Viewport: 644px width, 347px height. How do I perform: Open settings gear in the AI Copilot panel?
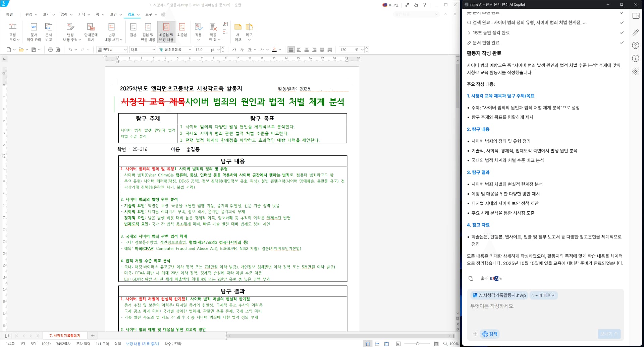[x=636, y=71]
